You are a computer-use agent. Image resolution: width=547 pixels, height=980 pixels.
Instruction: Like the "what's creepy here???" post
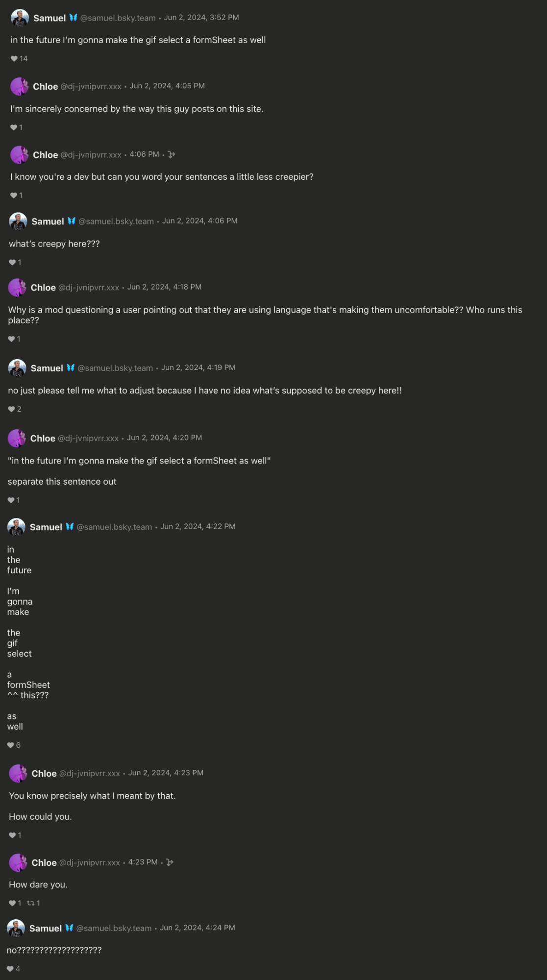tap(12, 263)
